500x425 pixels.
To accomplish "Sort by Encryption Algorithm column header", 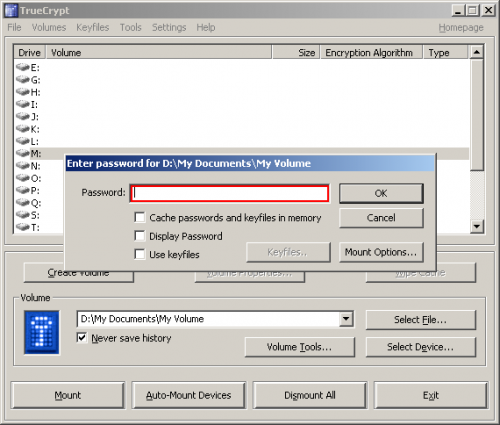I will pos(371,52).
